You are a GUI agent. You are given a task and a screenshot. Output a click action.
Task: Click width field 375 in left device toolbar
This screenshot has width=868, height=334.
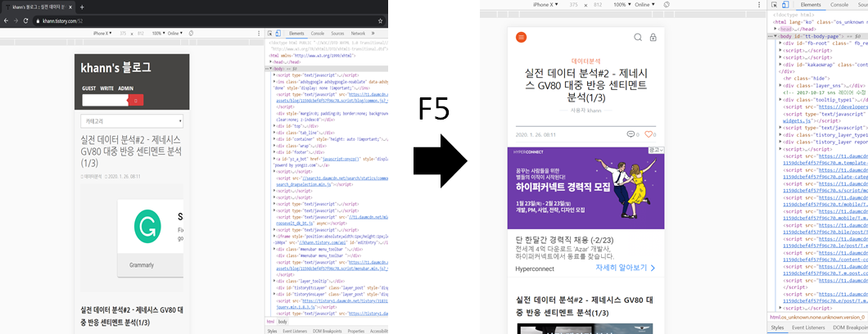tap(124, 34)
